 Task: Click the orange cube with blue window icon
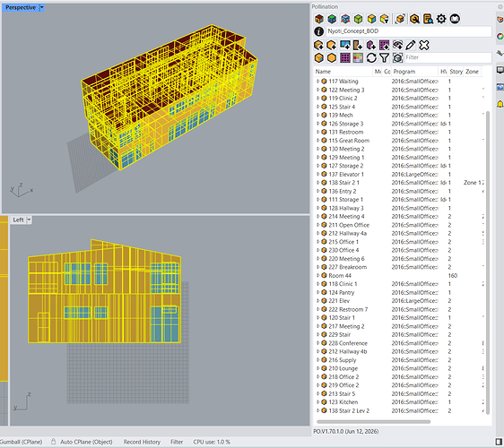click(x=318, y=58)
